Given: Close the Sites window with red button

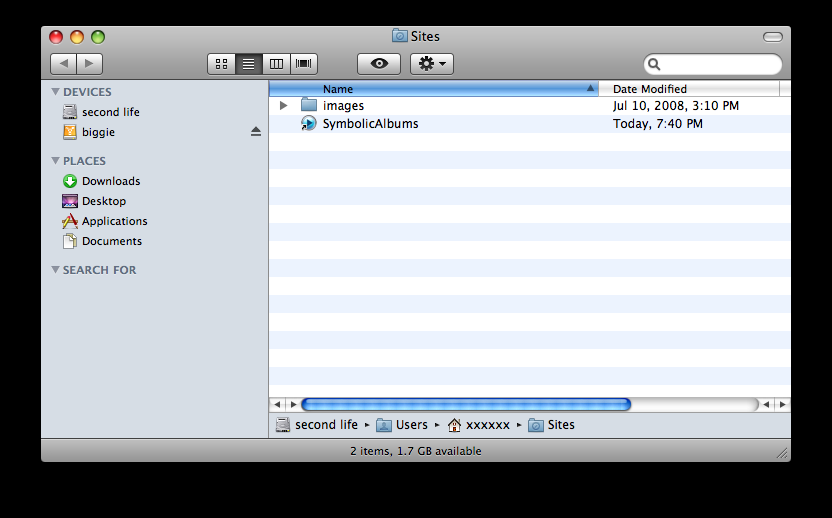Looking at the screenshot, I should coord(56,37).
